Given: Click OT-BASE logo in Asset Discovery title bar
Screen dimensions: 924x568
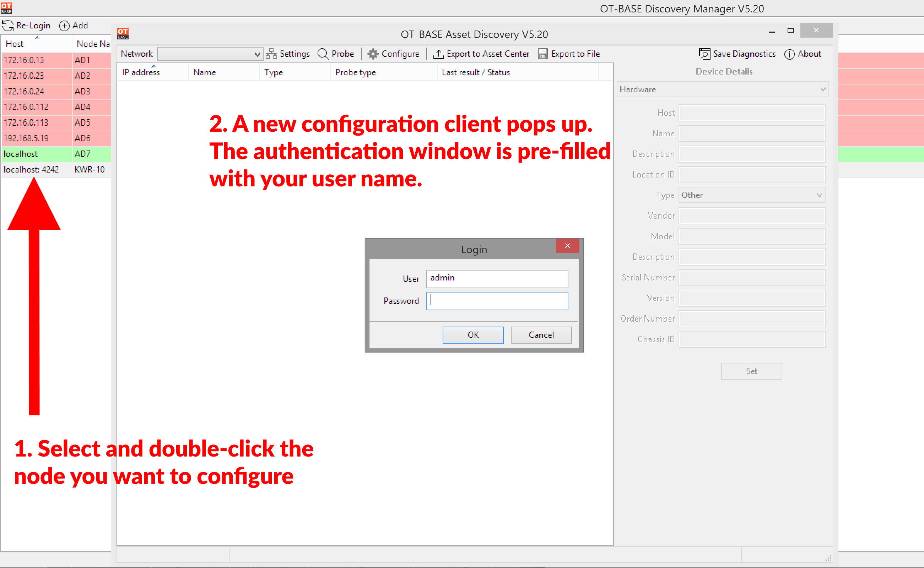Looking at the screenshot, I should pyautogui.click(x=123, y=34).
